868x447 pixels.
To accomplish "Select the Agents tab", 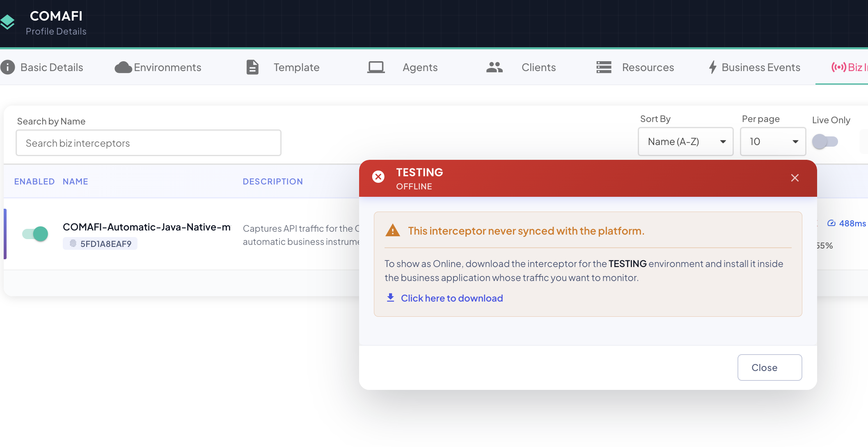I will pyautogui.click(x=403, y=67).
